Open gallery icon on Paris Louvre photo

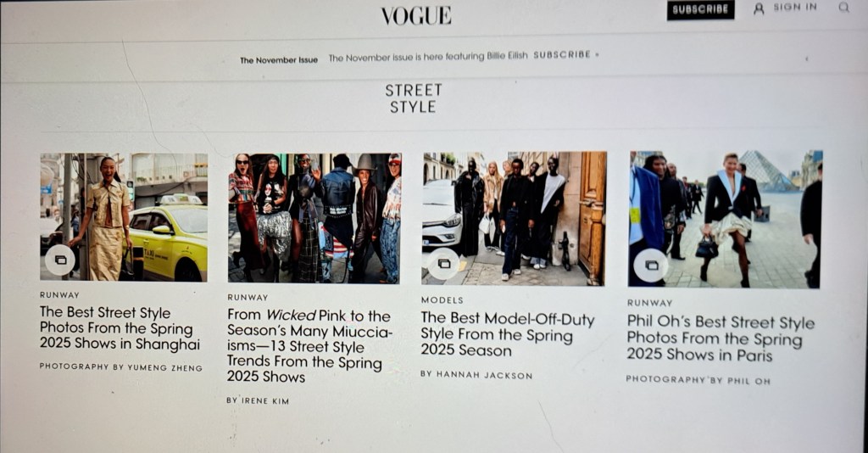[651, 266]
